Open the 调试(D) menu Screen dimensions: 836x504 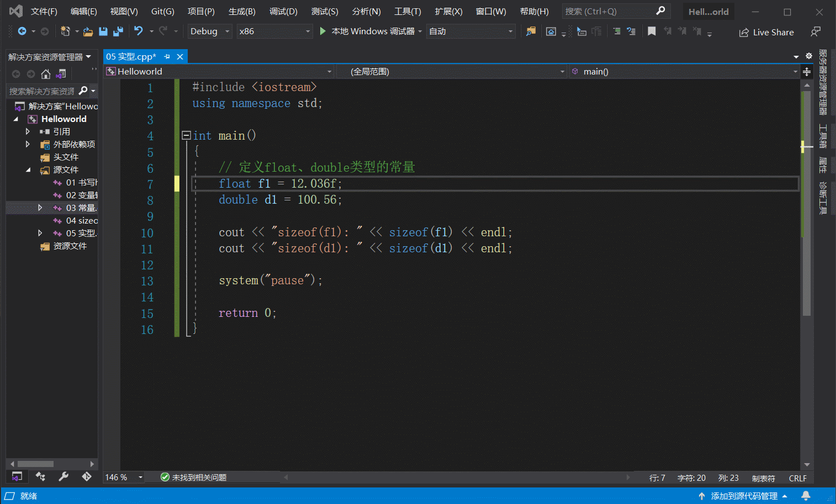(283, 12)
